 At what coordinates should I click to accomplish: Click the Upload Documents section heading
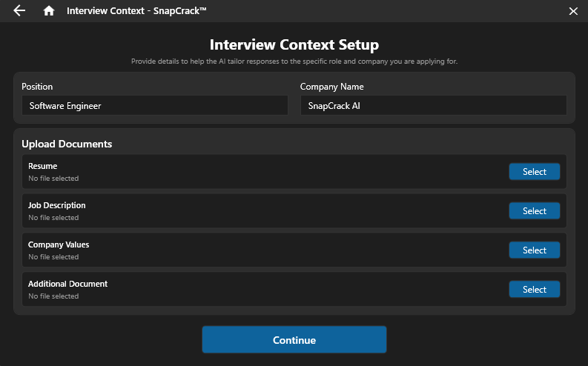point(67,144)
